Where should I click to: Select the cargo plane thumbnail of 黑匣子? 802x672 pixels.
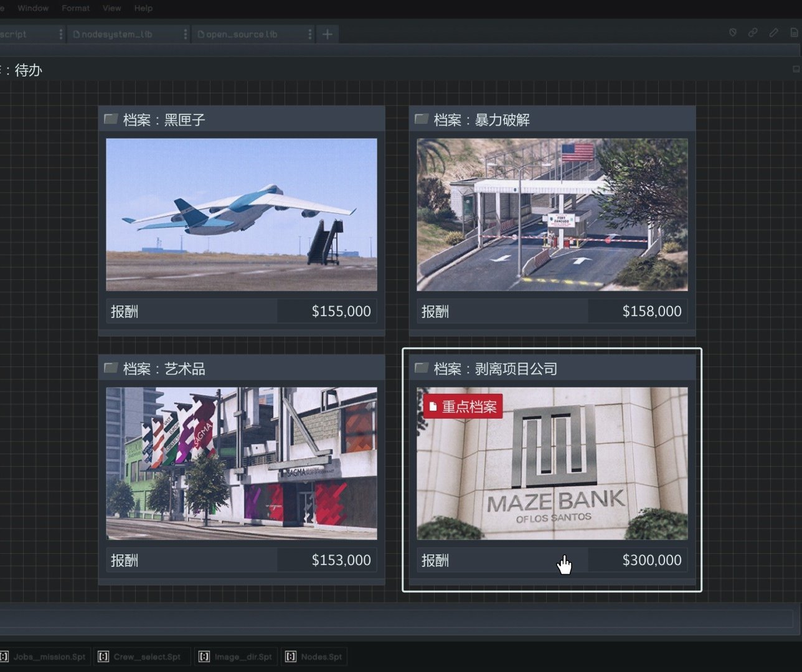point(242,215)
